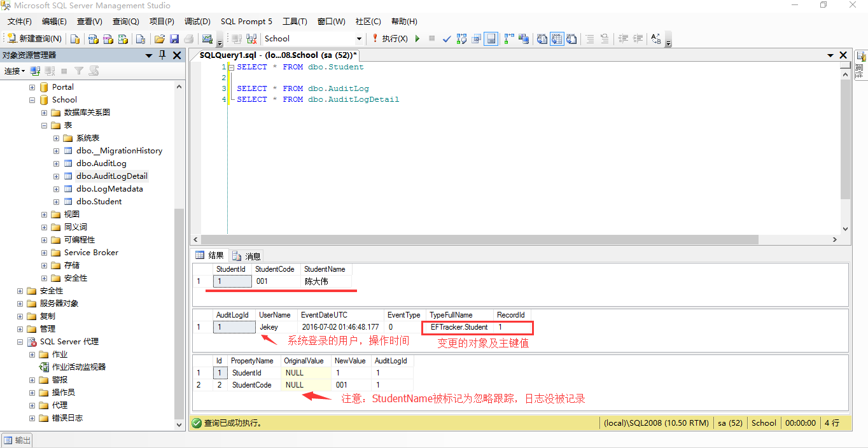Click the Execute (执行) button
This screenshot has height=448, width=868.
point(390,39)
